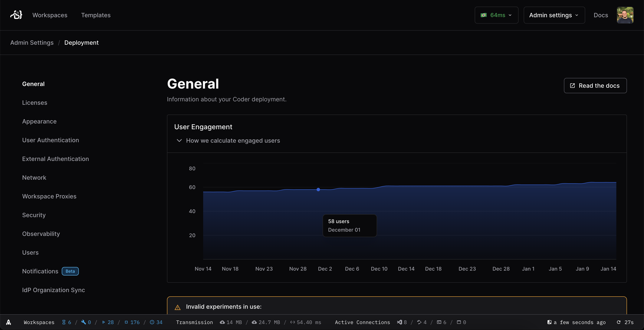This screenshot has width=644, height=330.
Task: Open External Authentication settings
Action: coord(56,159)
